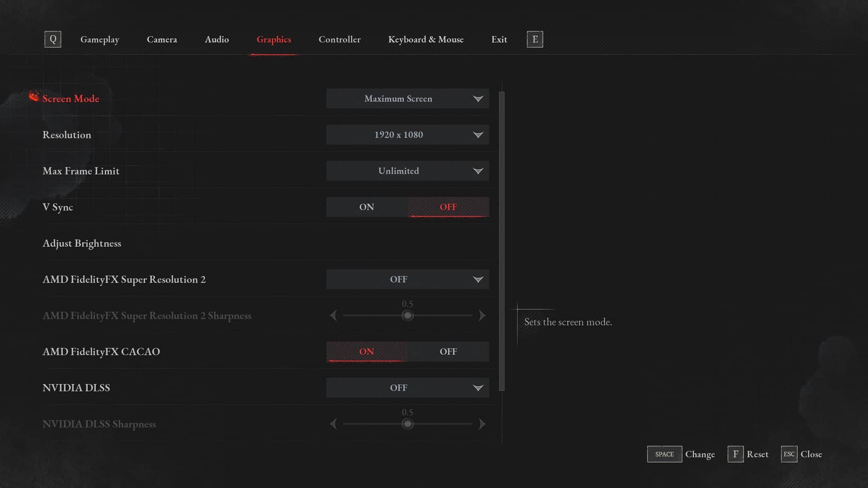
Task: Select the AMD FidelityFX CACAO label
Action: pyautogui.click(x=101, y=352)
